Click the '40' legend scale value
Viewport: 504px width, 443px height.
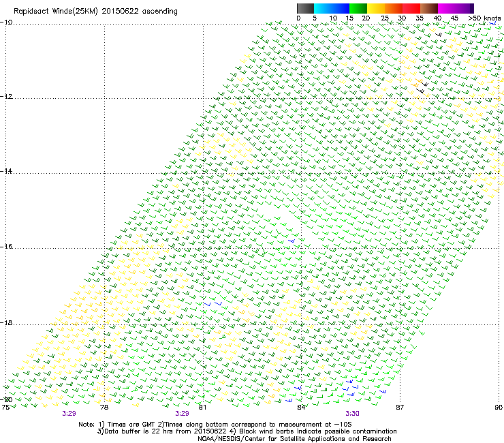[437, 18]
